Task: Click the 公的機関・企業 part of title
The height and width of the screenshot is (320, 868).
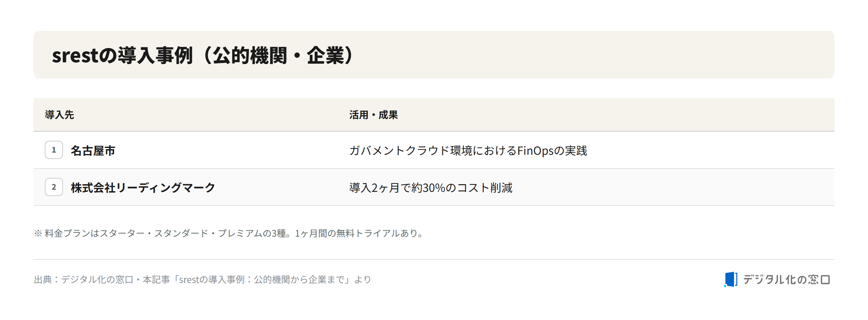Action: point(278,55)
